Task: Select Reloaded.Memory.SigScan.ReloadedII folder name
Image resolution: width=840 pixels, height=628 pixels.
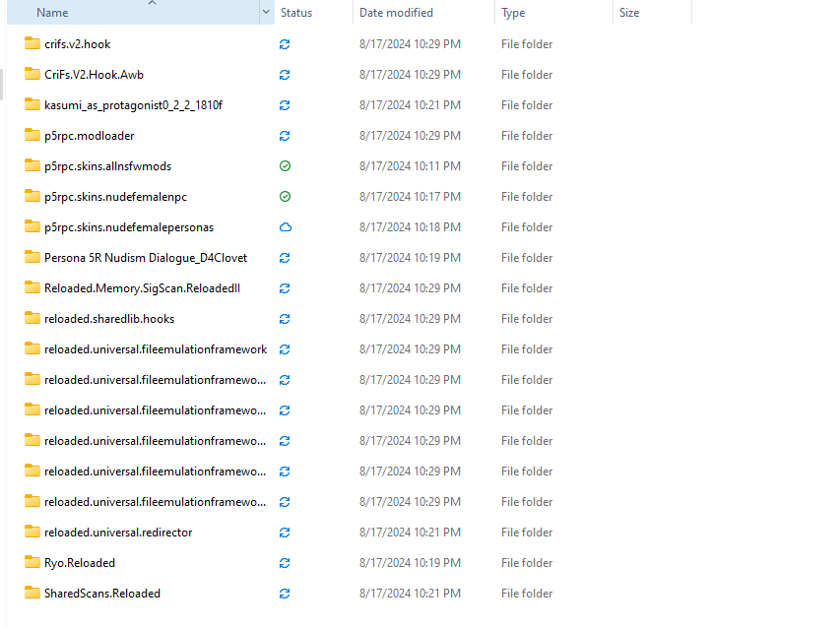Action: pos(142,288)
